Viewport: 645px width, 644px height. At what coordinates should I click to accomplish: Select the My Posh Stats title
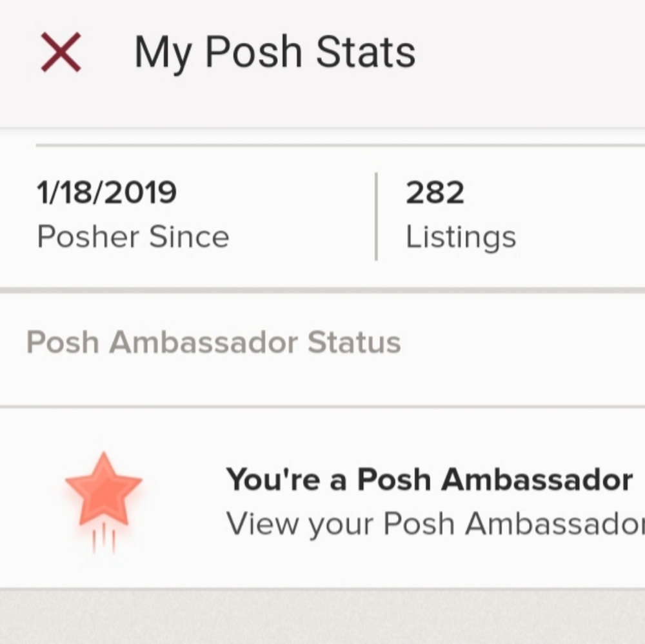tap(275, 50)
